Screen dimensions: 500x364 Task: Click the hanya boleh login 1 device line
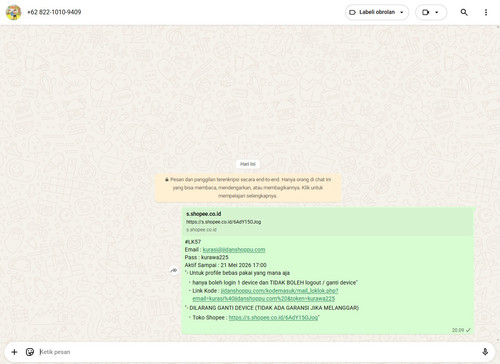click(x=275, y=283)
